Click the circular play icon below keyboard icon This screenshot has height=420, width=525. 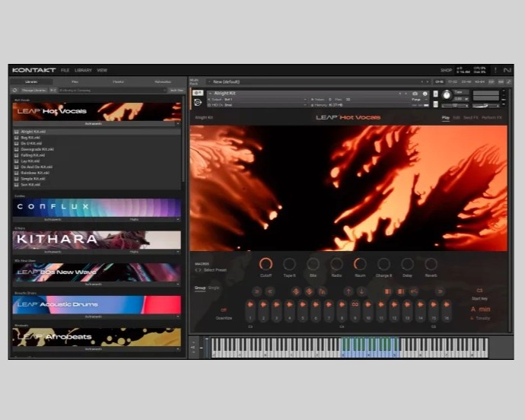point(198,102)
